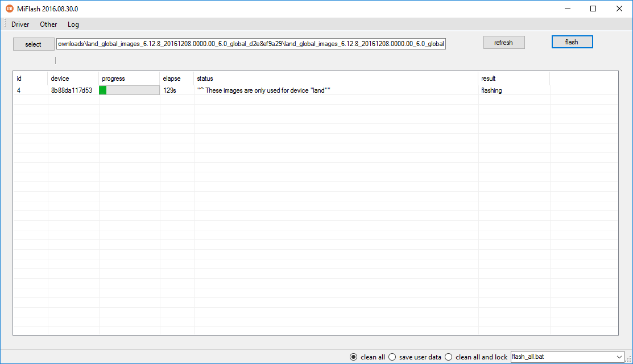633x364 pixels.
Task: Minimize the MiFlash window
Action: [x=568, y=9]
